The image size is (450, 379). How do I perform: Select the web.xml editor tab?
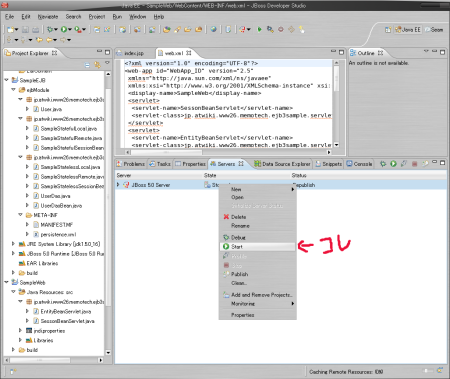click(x=174, y=53)
